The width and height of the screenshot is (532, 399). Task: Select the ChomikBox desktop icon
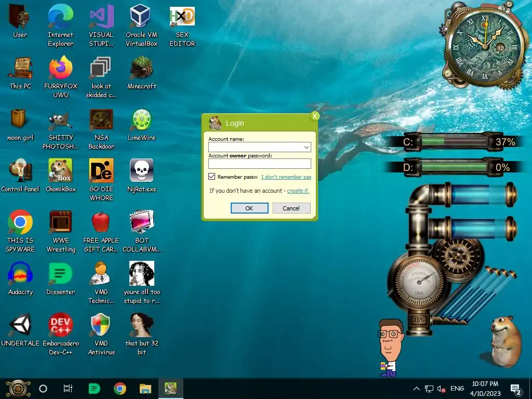click(61, 176)
